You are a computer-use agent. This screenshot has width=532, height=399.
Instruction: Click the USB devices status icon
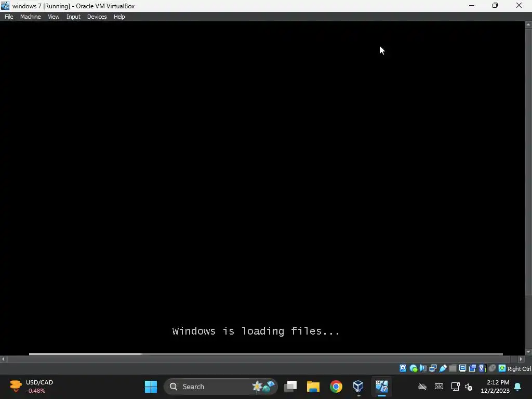[x=443, y=368]
